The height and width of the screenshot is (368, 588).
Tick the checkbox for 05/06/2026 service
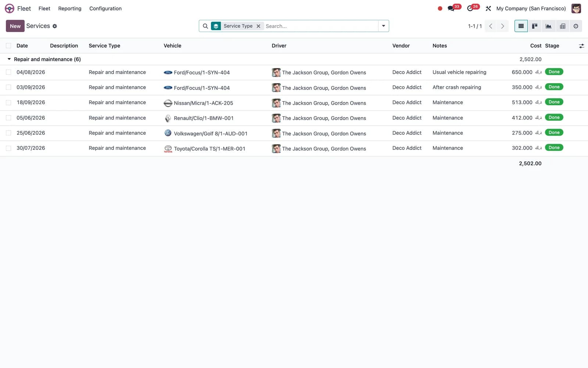8,118
